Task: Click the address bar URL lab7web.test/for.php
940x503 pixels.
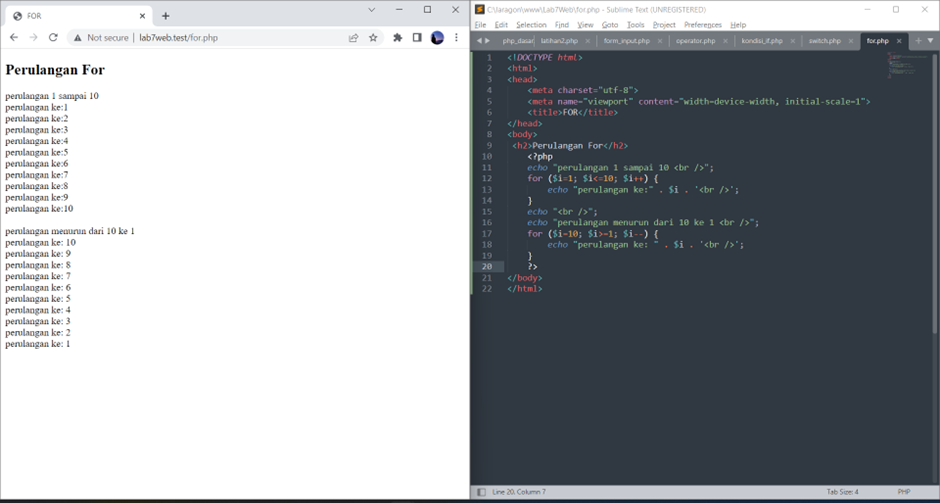Action: [179, 38]
